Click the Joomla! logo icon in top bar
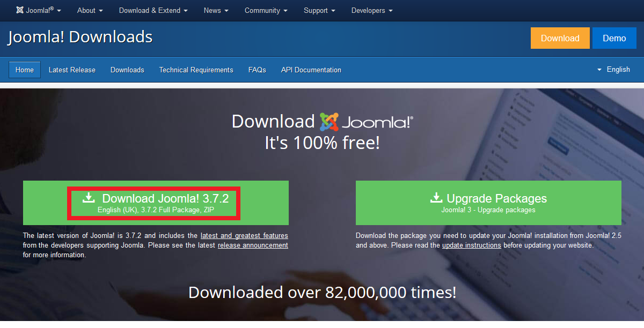The width and height of the screenshot is (644, 328). pyautogui.click(x=20, y=10)
